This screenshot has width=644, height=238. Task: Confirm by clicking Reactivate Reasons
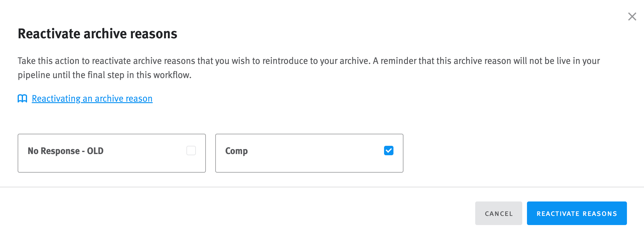pos(577,213)
